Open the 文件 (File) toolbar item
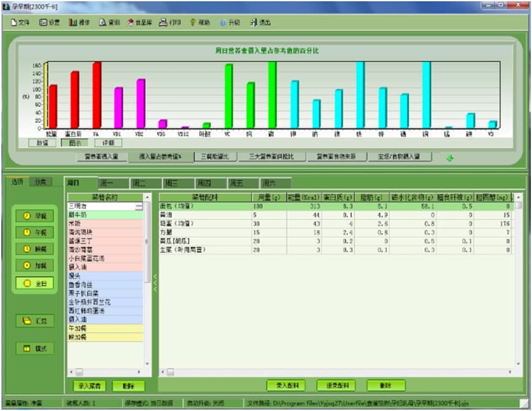Image resolution: width=532 pixels, height=411 pixels. (20, 23)
